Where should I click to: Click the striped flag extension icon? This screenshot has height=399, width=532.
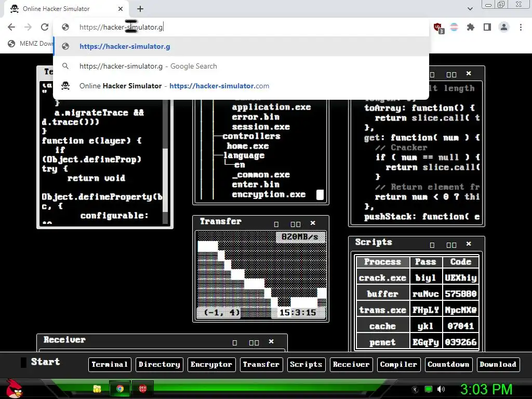(x=454, y=27)
